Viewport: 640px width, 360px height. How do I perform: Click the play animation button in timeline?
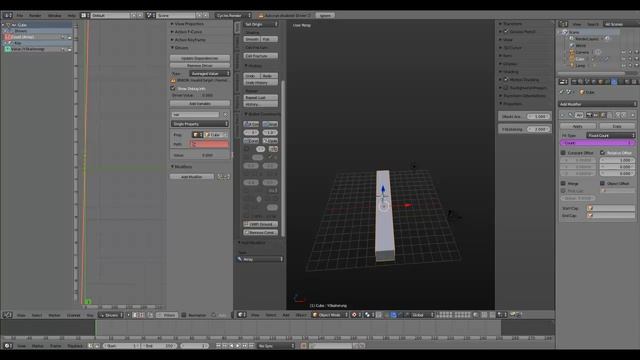(x=238, y=346)
